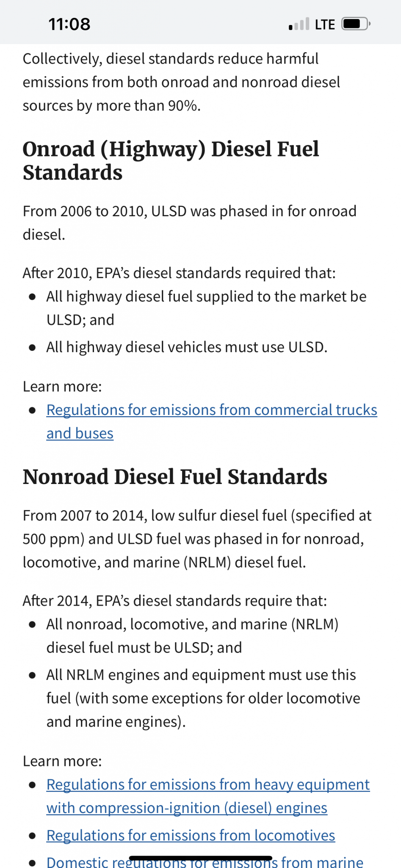Tap the 'Collectively, diesel standards reduce harmful' paragraph
The image size is (401, 868).
pyautogui.click(x=181, y=82)
